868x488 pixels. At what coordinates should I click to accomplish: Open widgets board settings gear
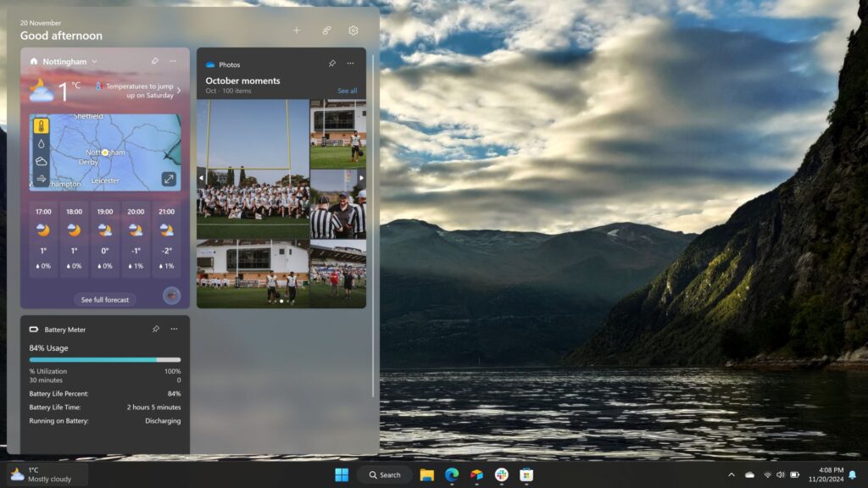pos(353,30)
